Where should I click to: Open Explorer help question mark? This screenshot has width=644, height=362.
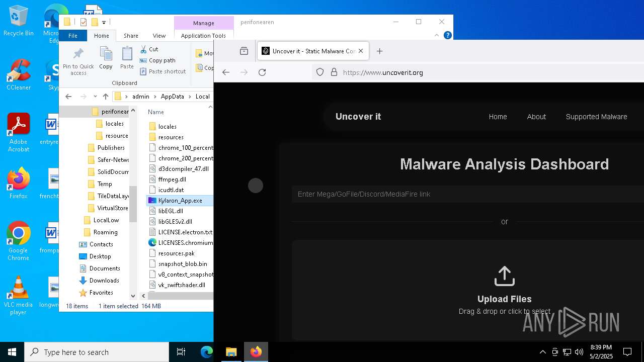click(x=448, y=35)
